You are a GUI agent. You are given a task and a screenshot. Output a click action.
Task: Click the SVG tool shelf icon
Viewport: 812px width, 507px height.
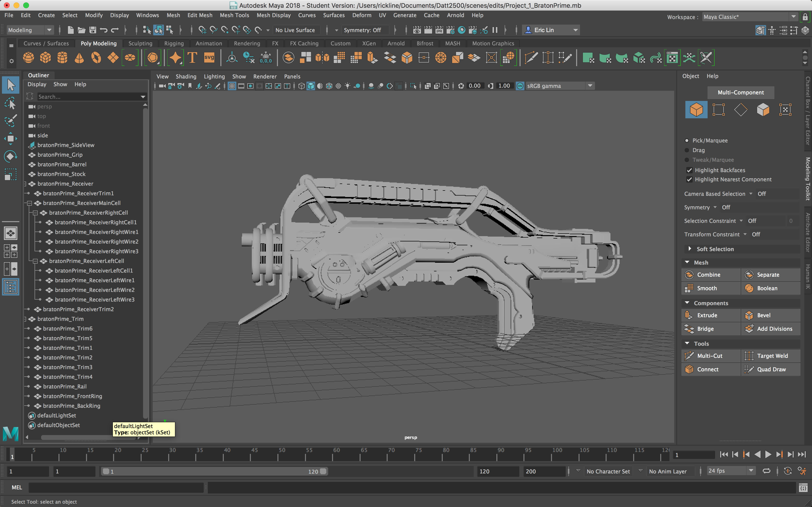coord(209,58)
